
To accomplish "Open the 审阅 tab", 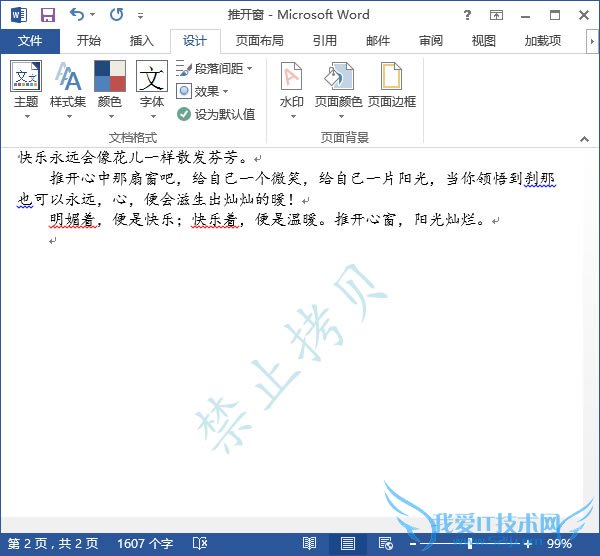I will [x=431, y=41].
